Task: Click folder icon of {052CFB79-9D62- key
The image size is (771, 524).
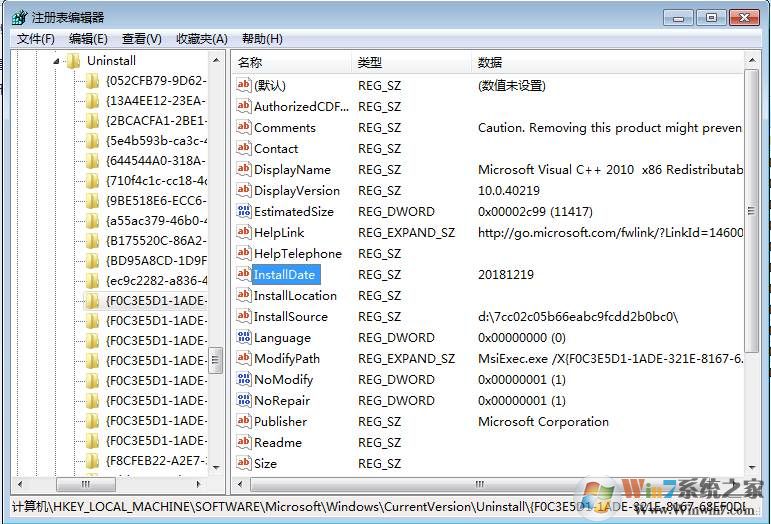Action: tap(93, 81)
